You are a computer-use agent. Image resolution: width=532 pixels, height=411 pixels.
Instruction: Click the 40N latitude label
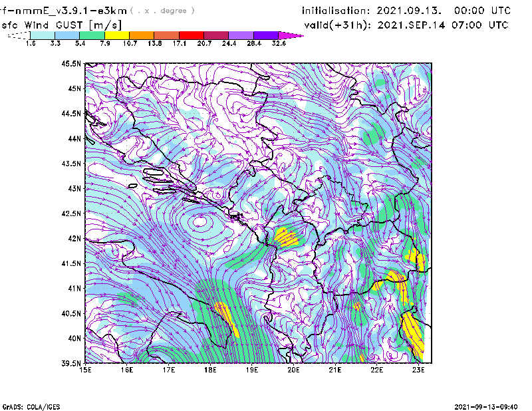point(74,339)
